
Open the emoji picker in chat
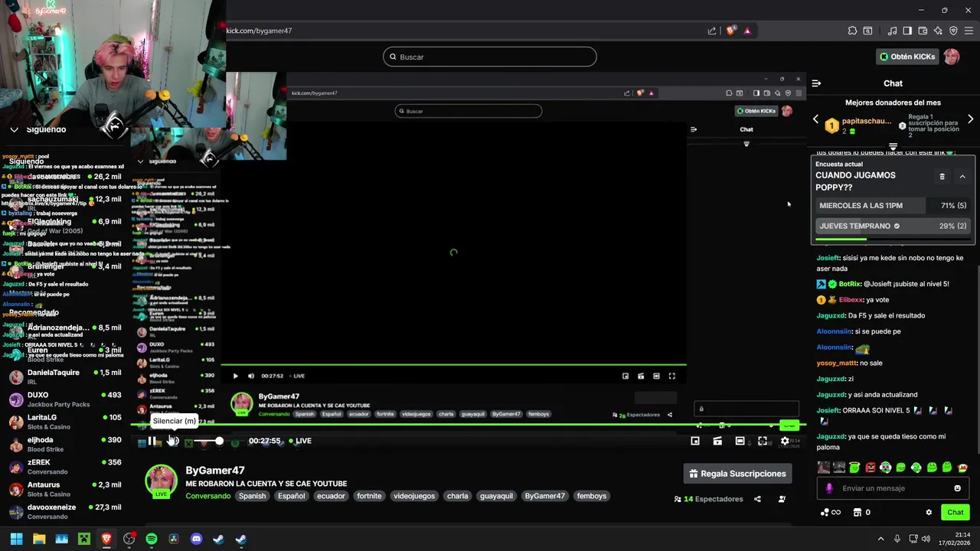957,488
